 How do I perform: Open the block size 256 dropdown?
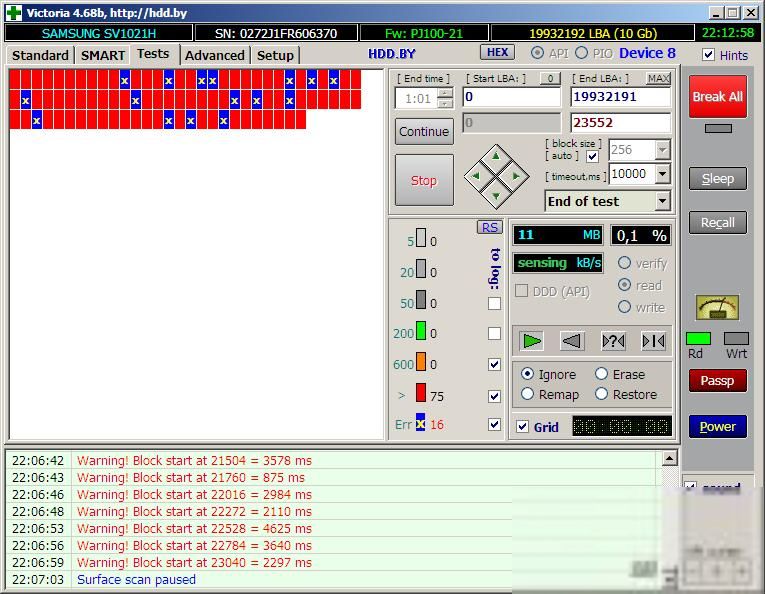pos(662,150)
